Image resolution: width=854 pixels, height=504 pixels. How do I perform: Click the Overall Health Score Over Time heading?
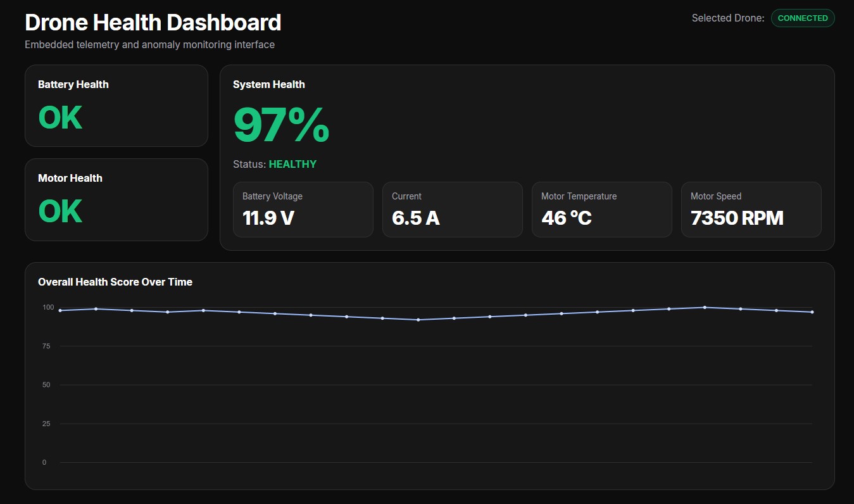[115, 282]
